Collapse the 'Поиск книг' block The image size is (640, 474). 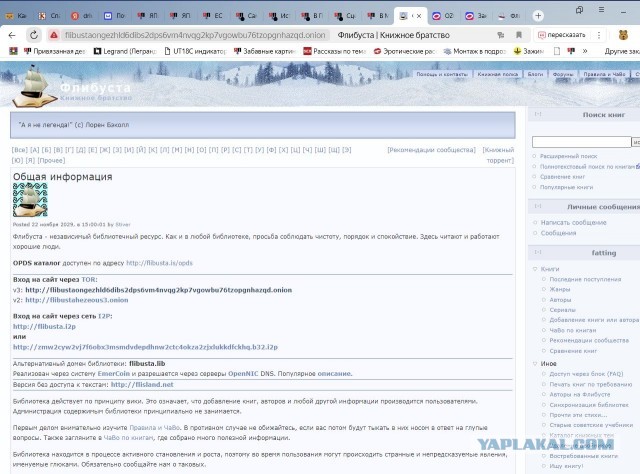pyautogui.click(x=538, y=114)
